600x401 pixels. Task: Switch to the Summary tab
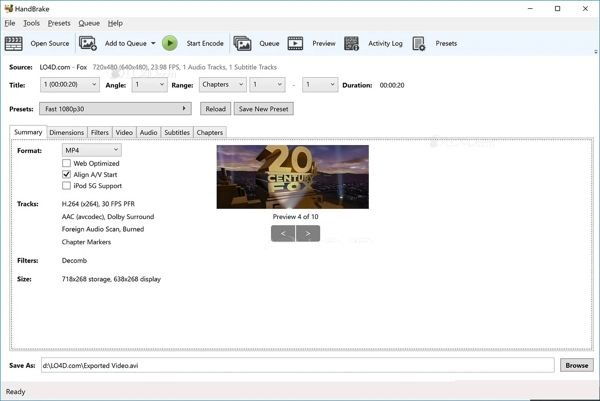(28, 132)
